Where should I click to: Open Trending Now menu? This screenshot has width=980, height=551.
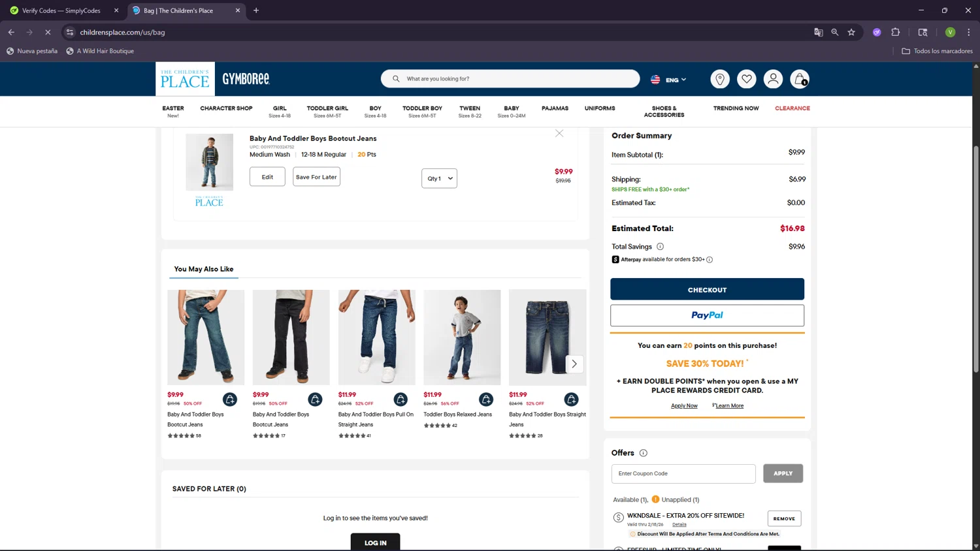736,108
